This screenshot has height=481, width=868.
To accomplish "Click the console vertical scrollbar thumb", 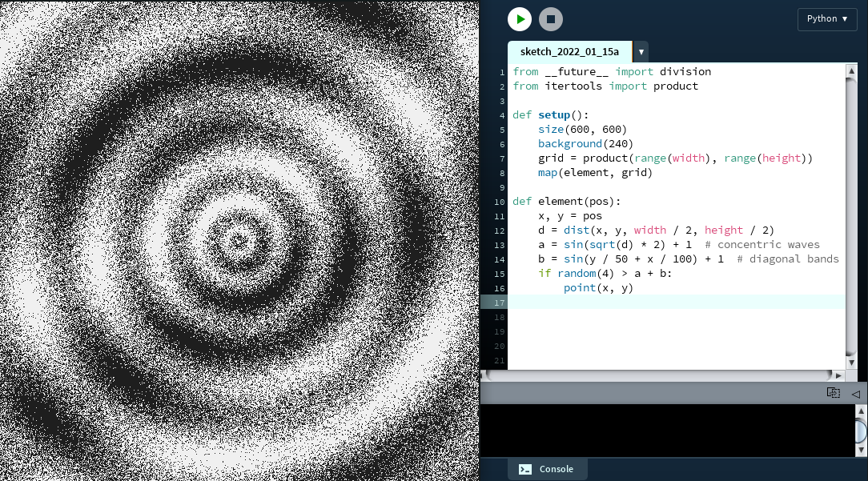I will (861, 431).
